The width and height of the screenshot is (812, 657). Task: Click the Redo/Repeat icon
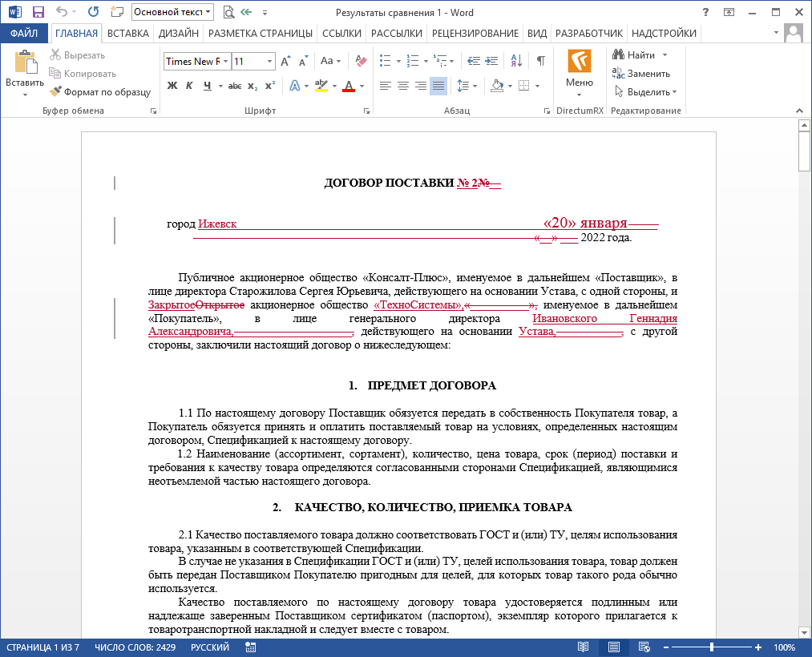(x=93, y=12)
